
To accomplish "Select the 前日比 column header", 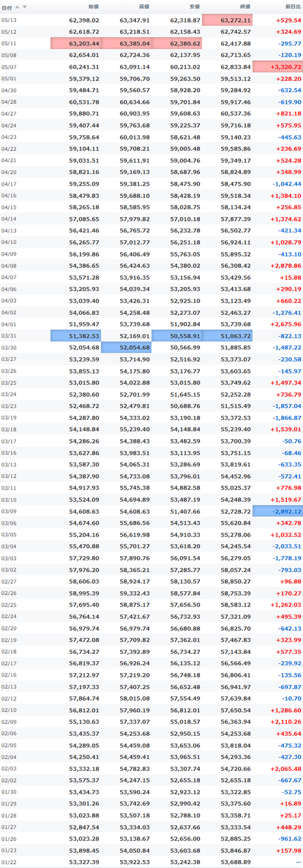I will 292,7.
